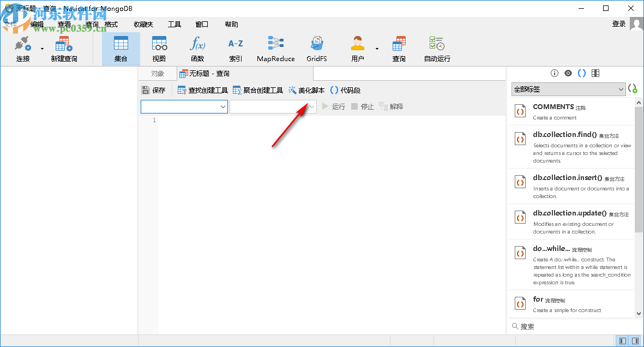
Task: Open the Index (索引) toolbar icon
Action: click(x=236, y=49)
